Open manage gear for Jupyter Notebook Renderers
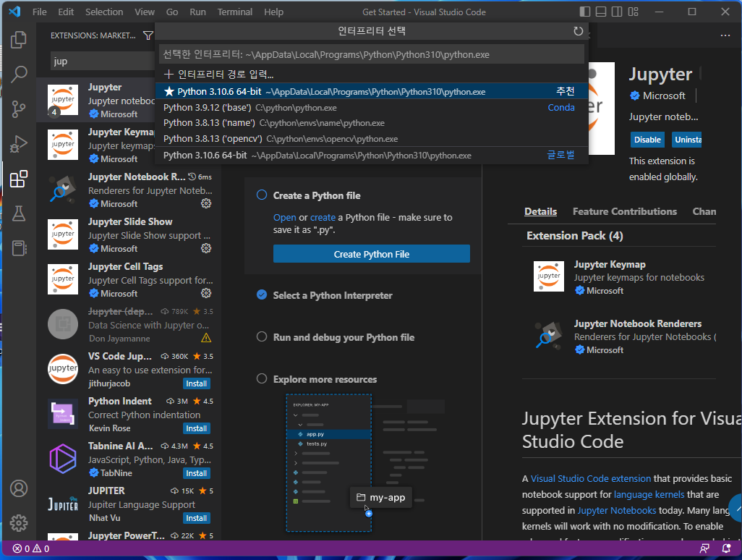 tap(206, 203)
